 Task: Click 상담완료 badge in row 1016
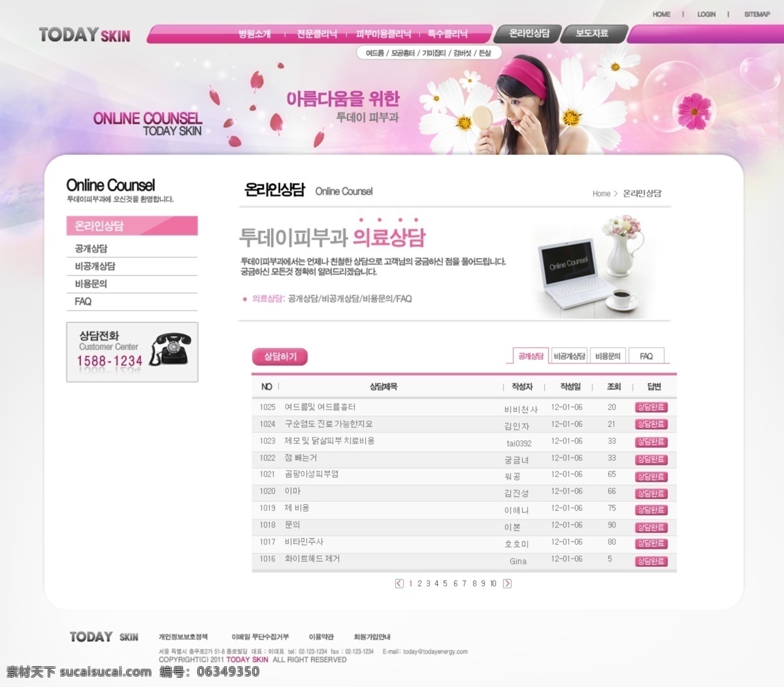point(651,562)
